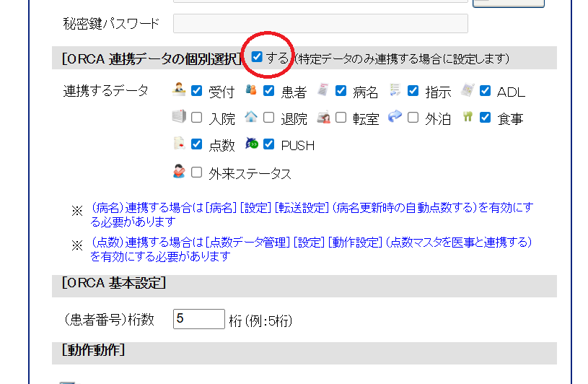Disable the ADL data checkbox

[x=485, y=91]
